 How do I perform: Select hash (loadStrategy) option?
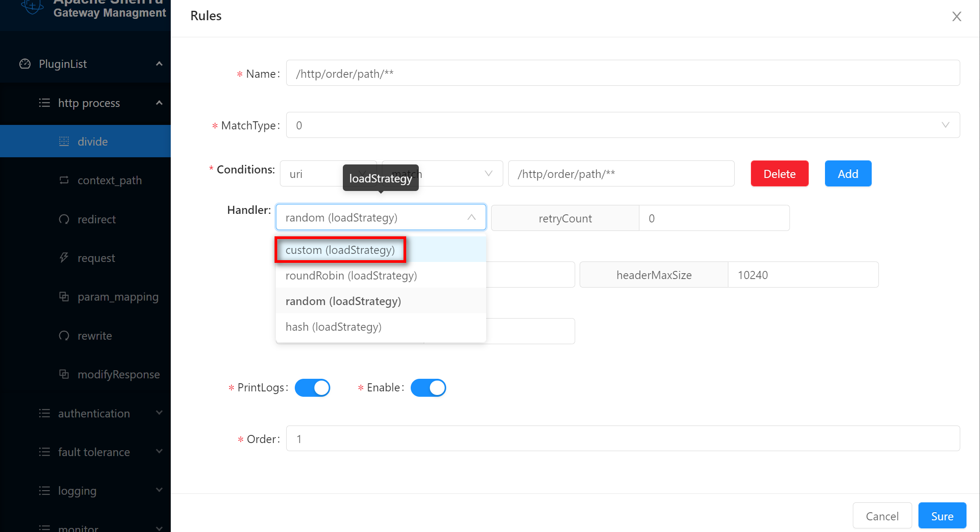333,327
